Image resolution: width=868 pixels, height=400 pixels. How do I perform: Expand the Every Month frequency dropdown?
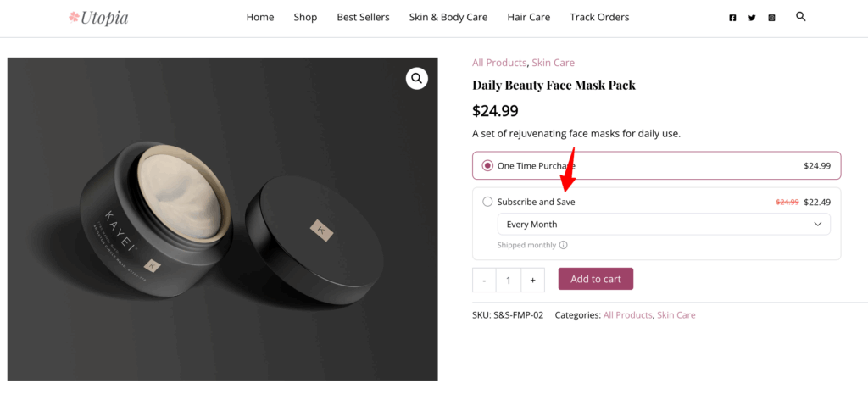tap(664, 225)
